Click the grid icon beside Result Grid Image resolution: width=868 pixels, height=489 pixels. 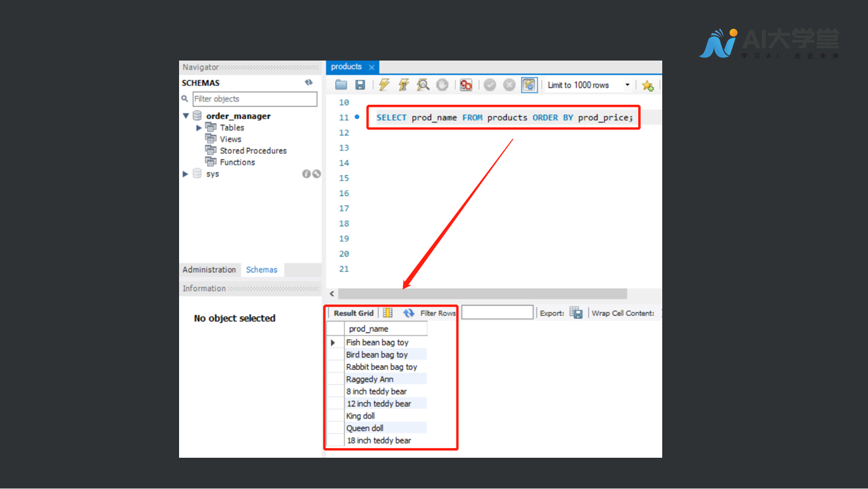point(388,313)
